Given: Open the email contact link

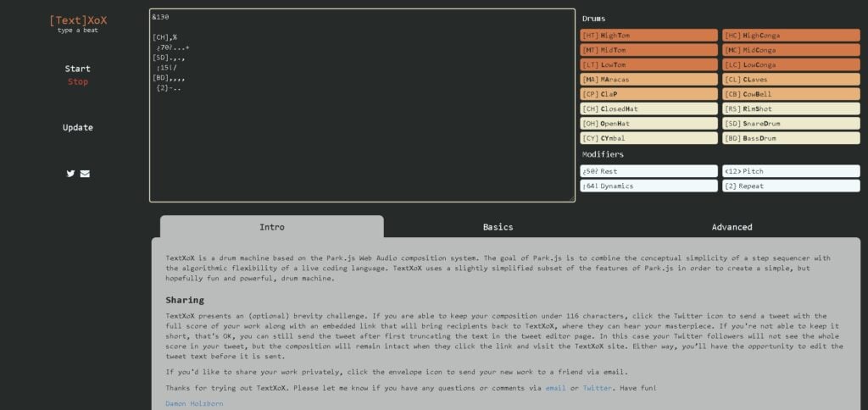Looking at the screenshot, I should coord(555,388).
